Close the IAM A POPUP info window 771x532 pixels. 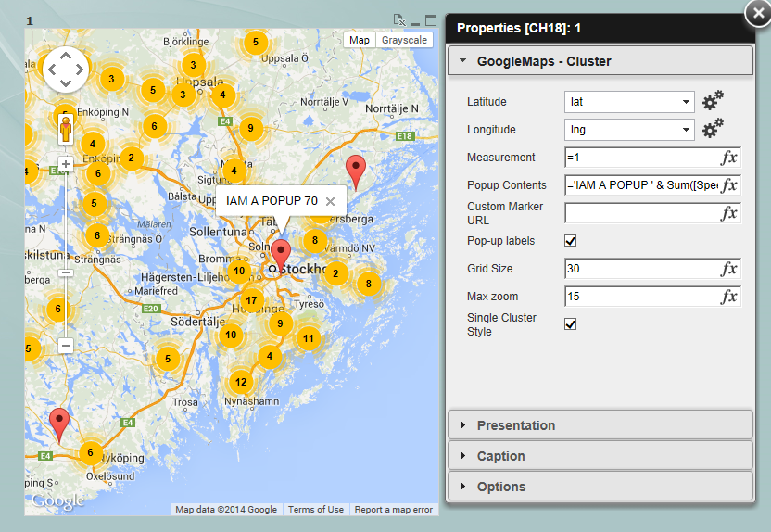330,201
